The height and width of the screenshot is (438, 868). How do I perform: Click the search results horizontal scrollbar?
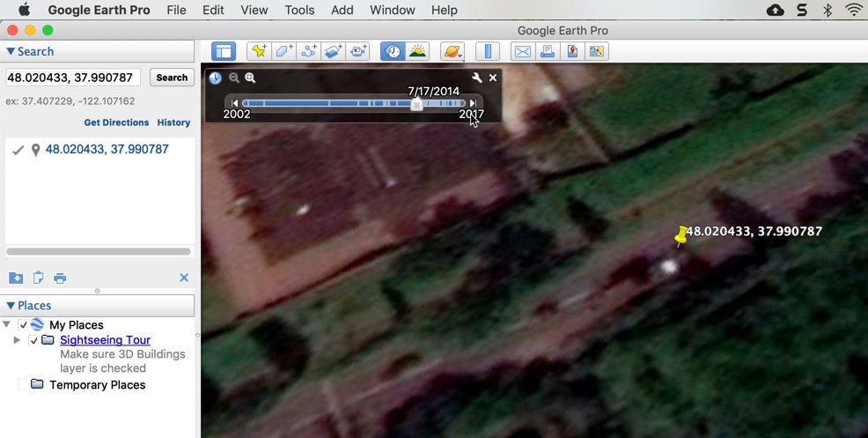click(98, 252)
